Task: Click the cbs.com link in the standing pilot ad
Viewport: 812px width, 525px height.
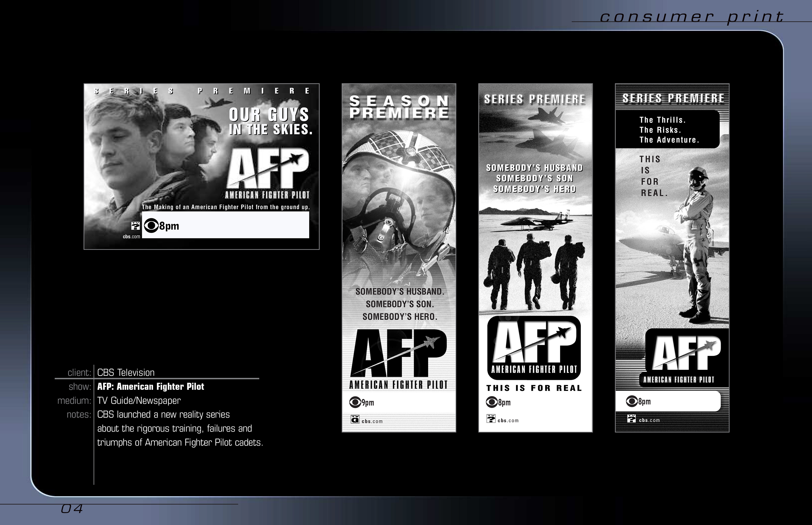Action: click(650, 420)
